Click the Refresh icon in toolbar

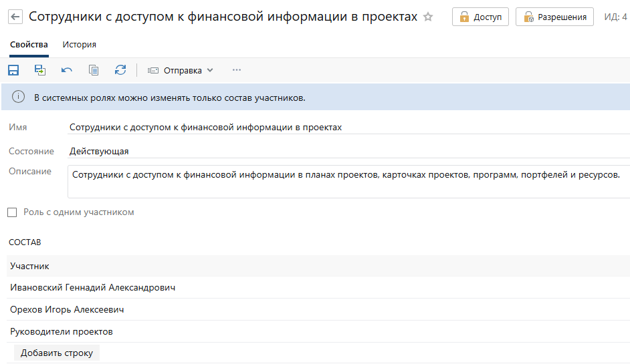(x=120, y=70)
